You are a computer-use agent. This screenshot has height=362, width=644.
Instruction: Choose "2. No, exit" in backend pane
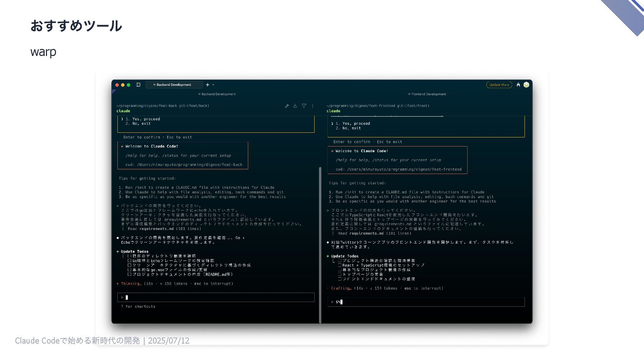pos(138,124)
